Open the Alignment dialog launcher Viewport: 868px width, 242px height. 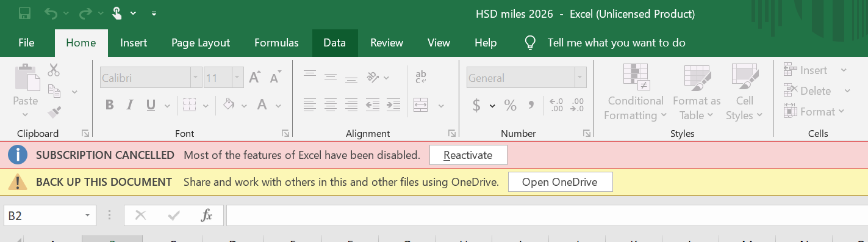452,133
